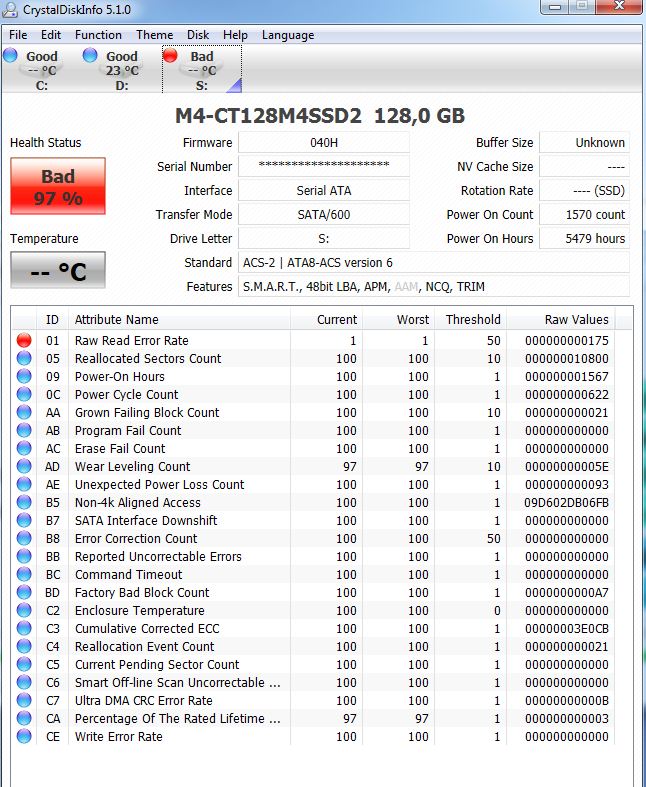
Task: Click the blue icon for Error Correction Count
Action: pos(24,538)
